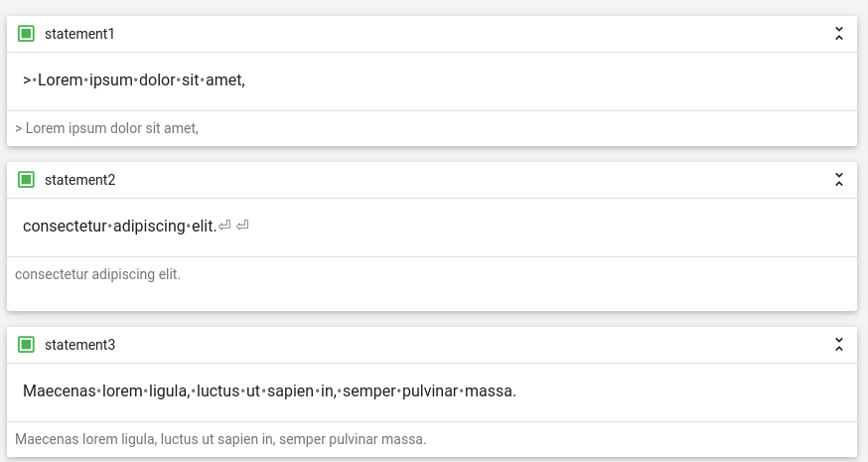The image size is (868, 462).
Task: Click the '>' character starting statement1 editor
Action: (27, 80)
